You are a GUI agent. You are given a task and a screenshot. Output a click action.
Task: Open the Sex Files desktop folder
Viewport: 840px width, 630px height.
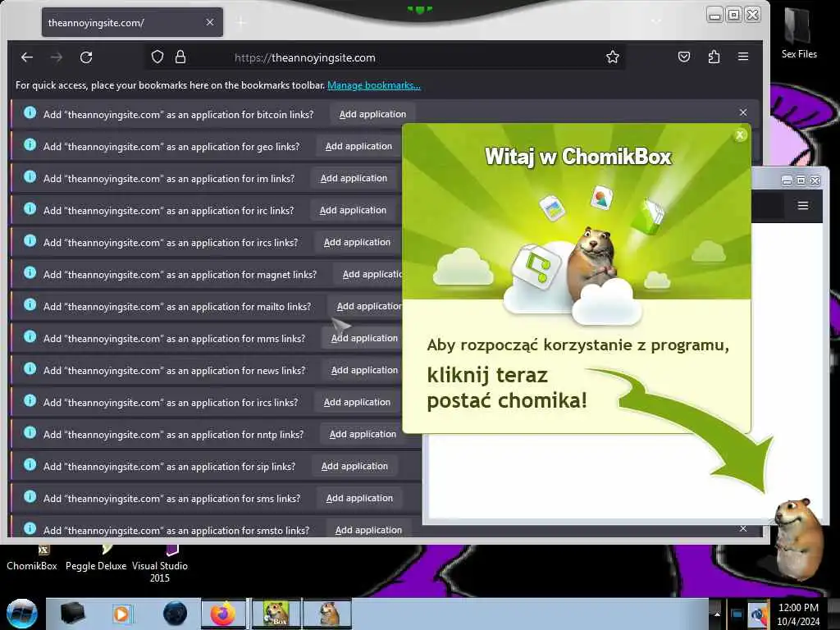pyautogui.click(x=799, y=32)
